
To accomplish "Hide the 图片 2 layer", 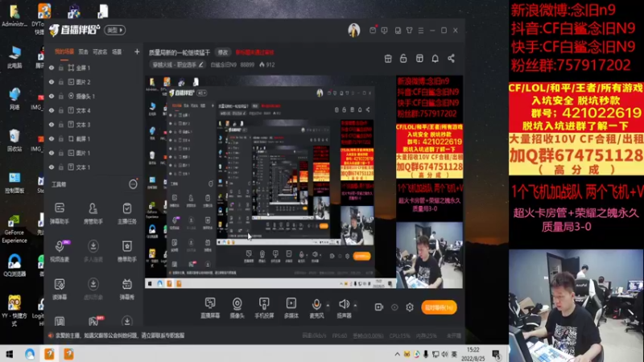I will click(x=52, y=82).
